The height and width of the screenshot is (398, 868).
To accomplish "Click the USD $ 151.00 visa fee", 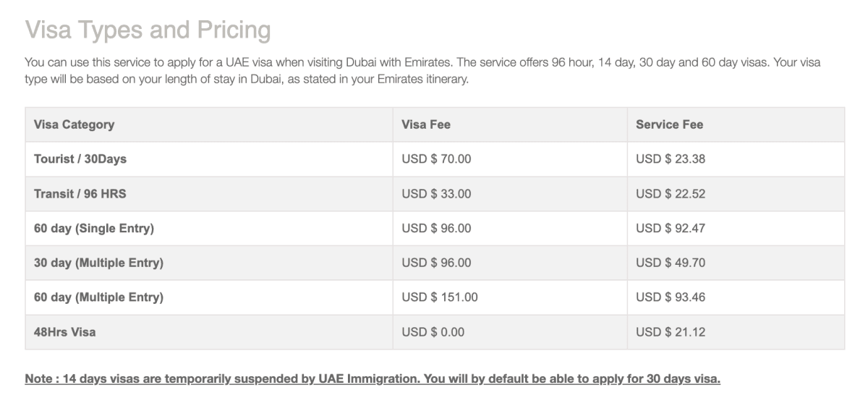I will (x=440, y=297).
